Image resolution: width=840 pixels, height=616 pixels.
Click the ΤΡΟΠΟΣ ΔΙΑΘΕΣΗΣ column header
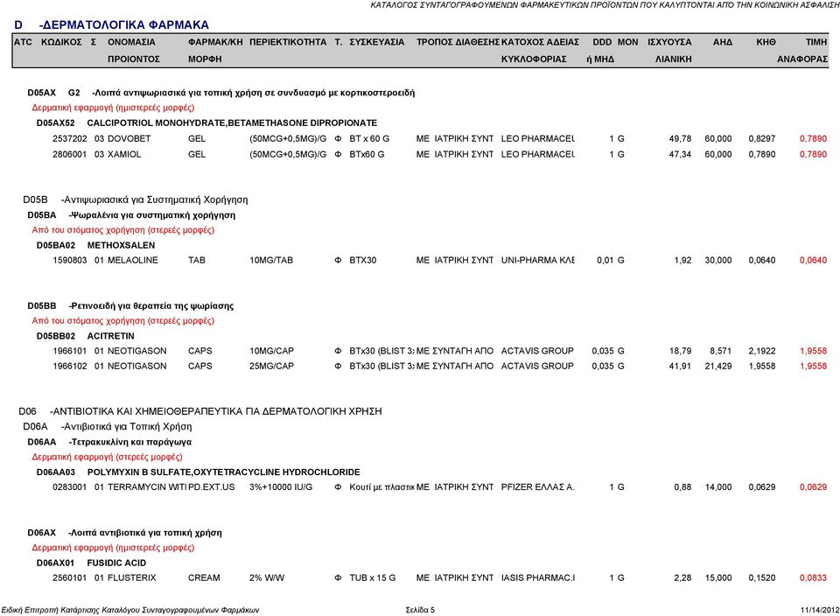(458, 42)
